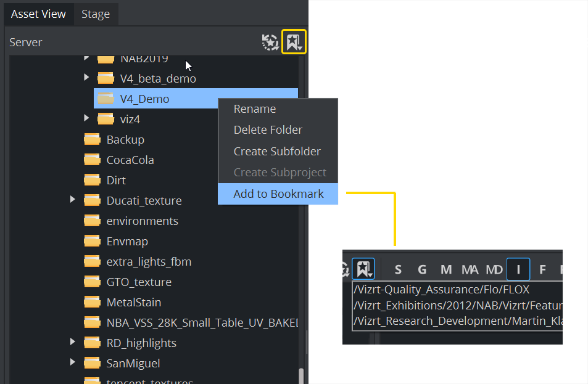The width and height of the screenshot is (588, 384).
Task: Toggle the S asset type filter
Action: (398, 269)
